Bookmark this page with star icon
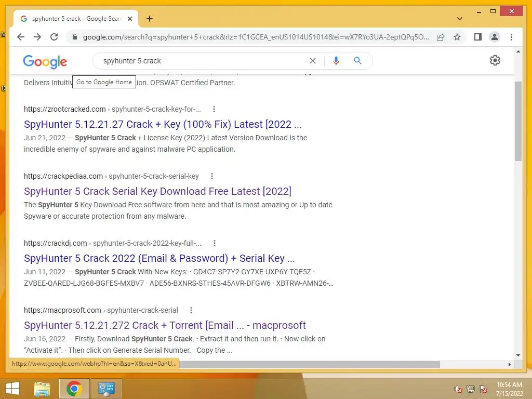The image size is (532, 399). 457,37
